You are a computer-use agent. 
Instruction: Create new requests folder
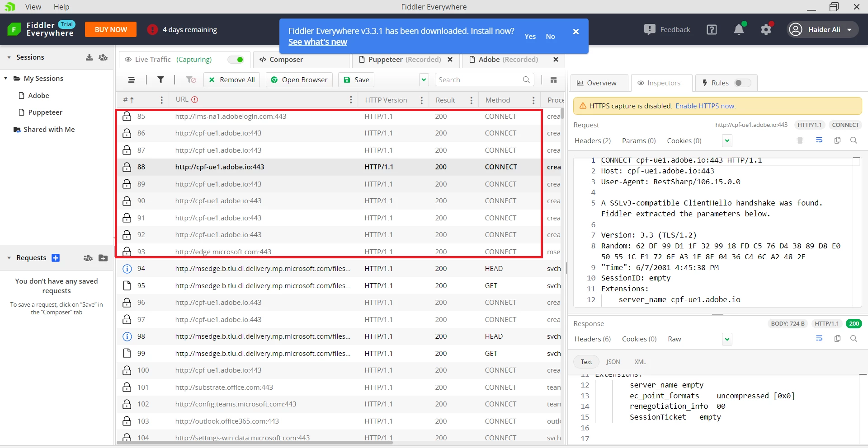click(x=103, y=258)
